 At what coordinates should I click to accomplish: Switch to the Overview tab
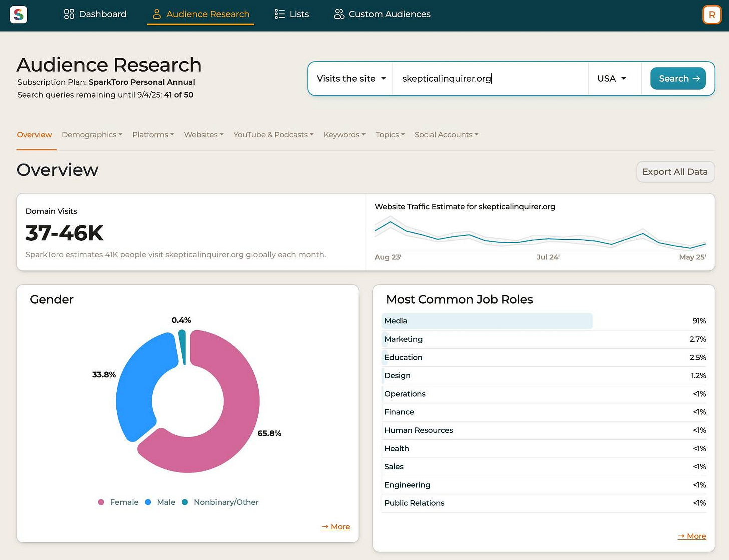(34, 134)
